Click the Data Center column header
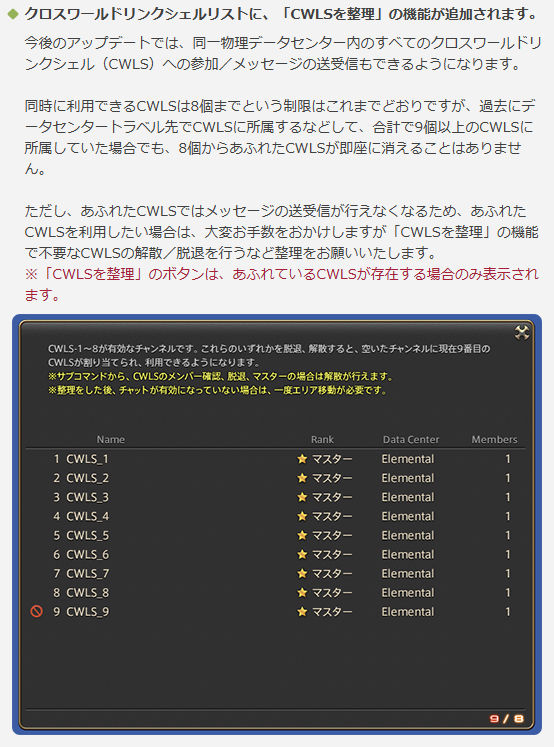554x747 pixels. [411, 439]
